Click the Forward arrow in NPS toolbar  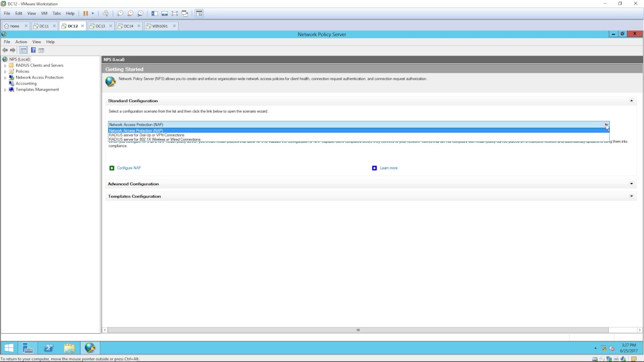(13, 50)
